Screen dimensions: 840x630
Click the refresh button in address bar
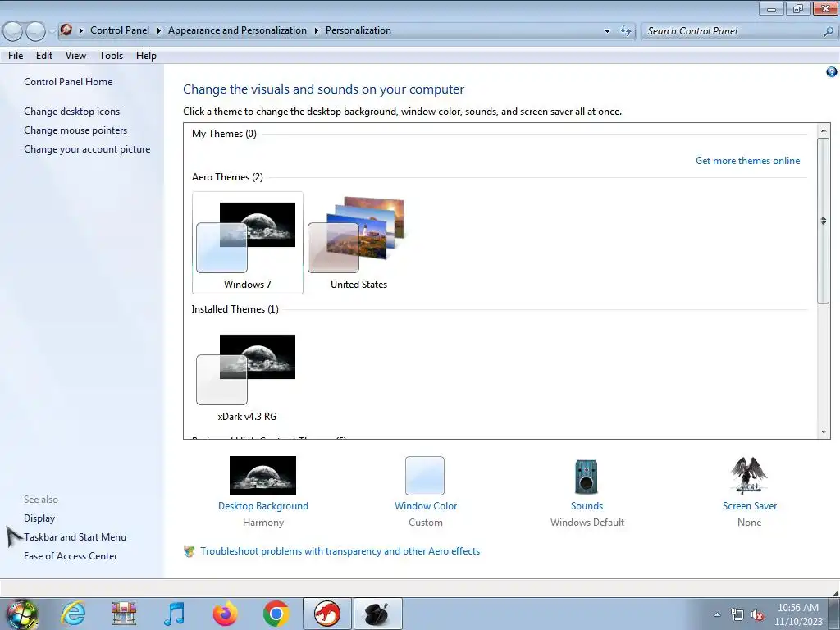[x=626, y=31]
